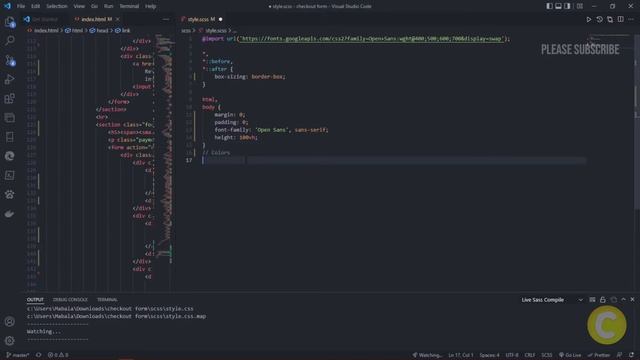Open the View menu
The width and height of the screenshot is (640, 360).
tap(79, 6)
